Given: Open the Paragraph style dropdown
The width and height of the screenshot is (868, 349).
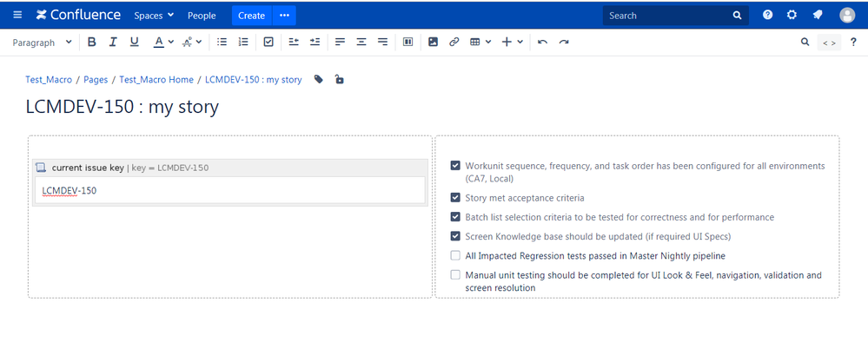Looking at the screenshot, I should point(42,42).
